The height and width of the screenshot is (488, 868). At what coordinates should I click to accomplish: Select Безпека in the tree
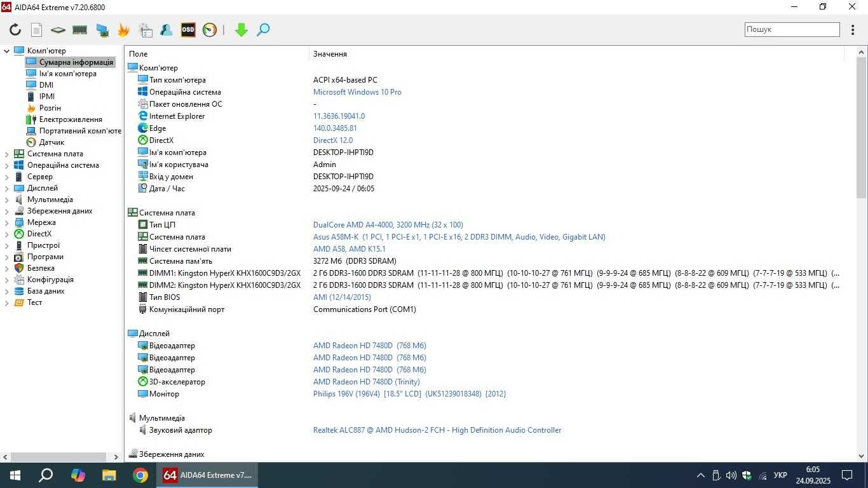(41, 268)
